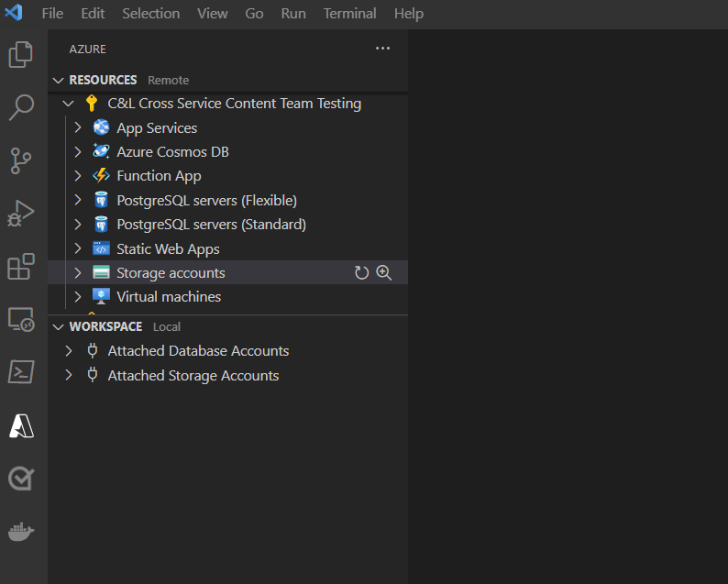728x584 pixels.
Task: Expand Attached Database Accounts chevron
Action: coord(69,350)
